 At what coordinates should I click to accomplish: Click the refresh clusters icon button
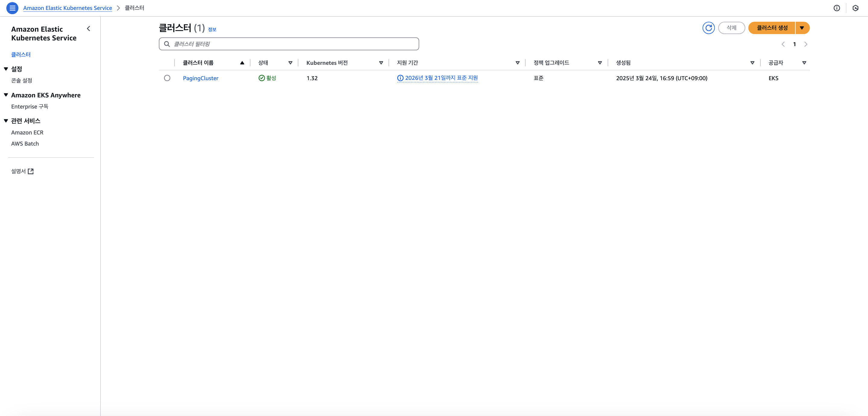point(708,28)
